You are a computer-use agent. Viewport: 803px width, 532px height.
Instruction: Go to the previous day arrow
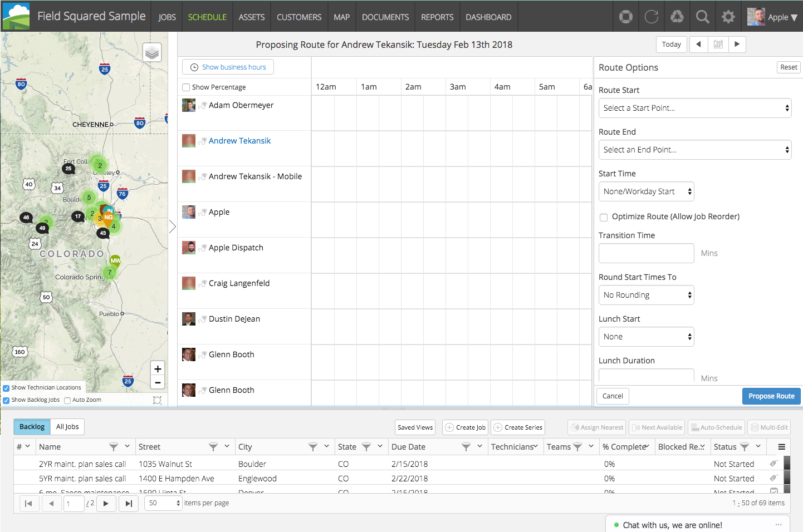point(698,45)
